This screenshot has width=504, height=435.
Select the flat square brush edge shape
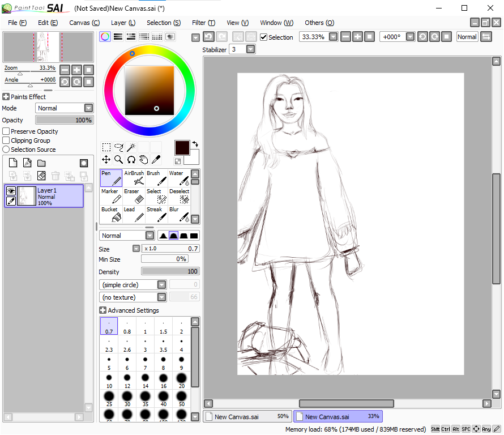coord(194,236)
